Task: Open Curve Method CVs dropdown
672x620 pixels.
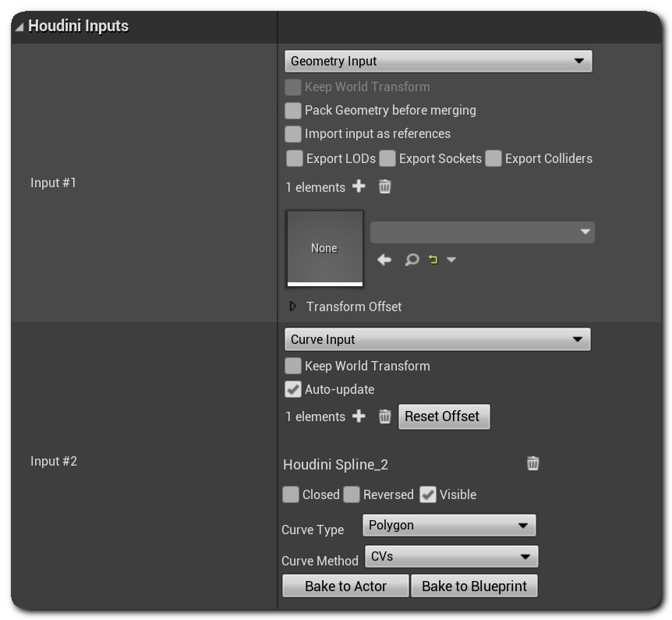Action: click(451, 557)
